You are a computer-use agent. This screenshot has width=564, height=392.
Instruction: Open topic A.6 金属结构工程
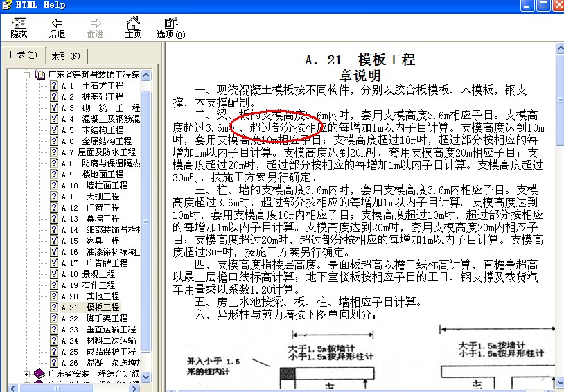96,141
